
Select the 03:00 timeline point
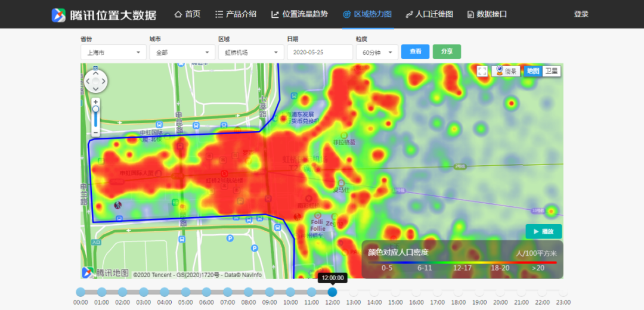(x=144, y=292)
